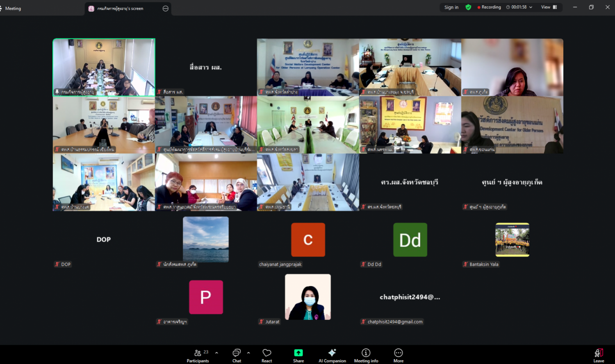Open the screen share tab options ellipsis
The image size is (615, 364).
166,9
